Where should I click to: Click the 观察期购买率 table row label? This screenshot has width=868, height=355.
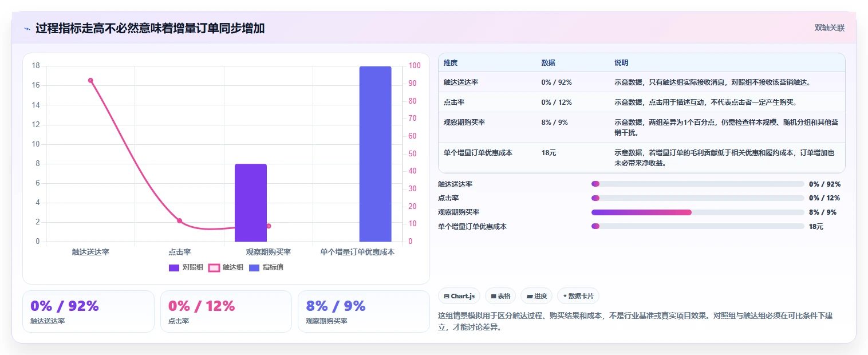coord(464,123)
